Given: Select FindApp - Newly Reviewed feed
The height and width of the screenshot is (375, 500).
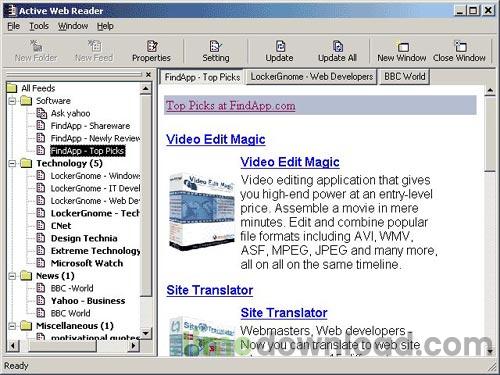Looking at the screenshot, I should (x=95, y=138).
